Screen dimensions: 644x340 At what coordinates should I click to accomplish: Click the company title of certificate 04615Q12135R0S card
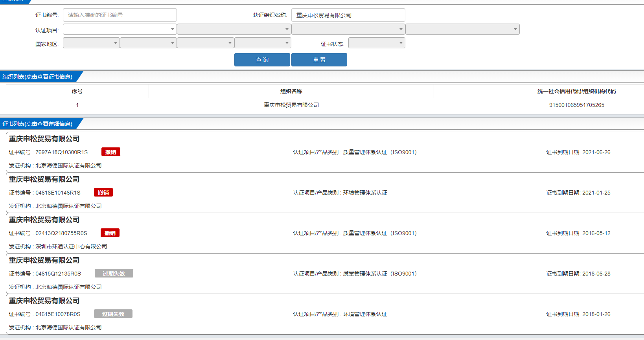[x=44, y=260]
